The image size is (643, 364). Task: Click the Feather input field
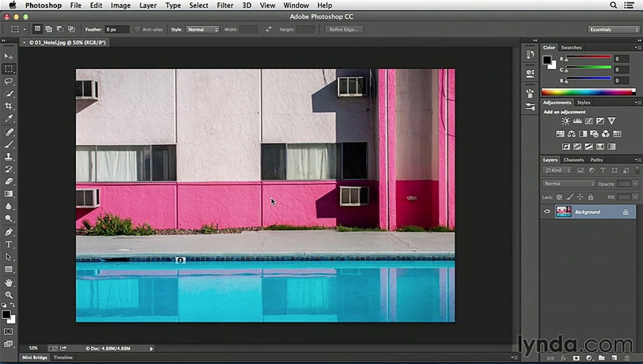(x=117, y=29)
